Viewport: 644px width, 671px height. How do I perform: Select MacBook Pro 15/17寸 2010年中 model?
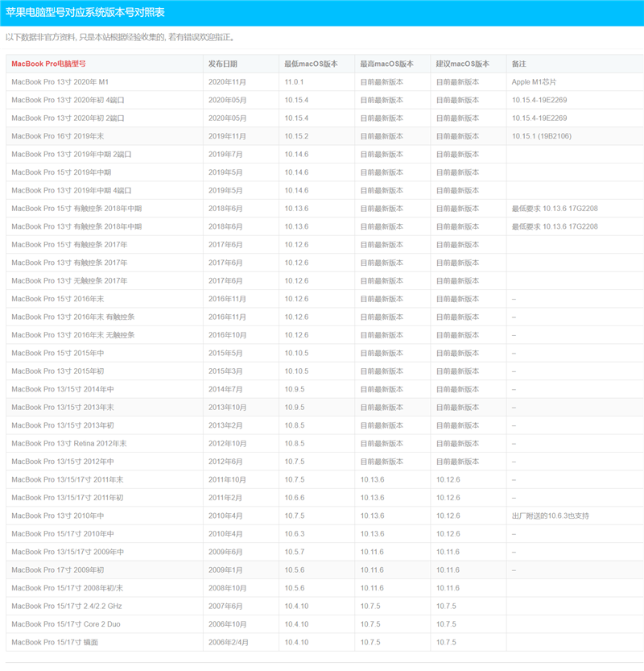(x=63, y=533)
